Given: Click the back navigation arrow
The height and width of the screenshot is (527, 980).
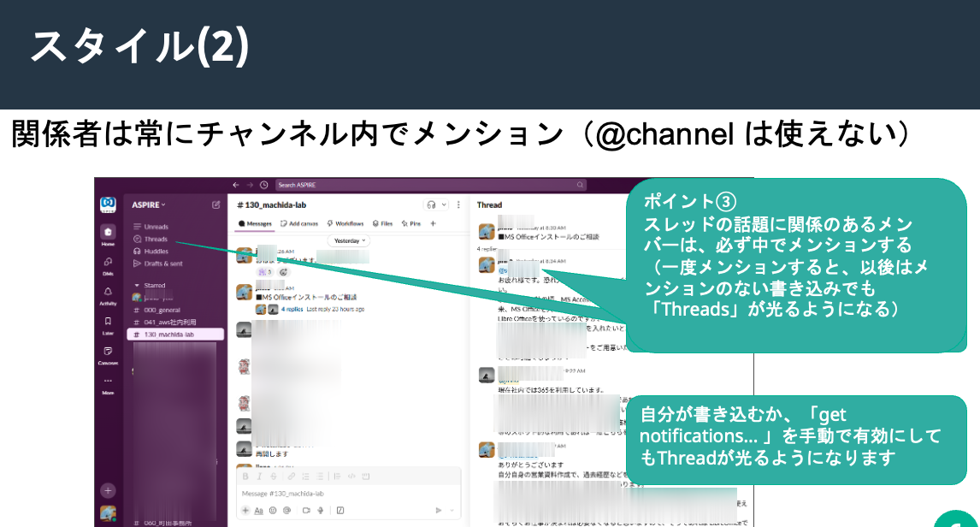Looking at the screenshot, I should pos(236,185).
